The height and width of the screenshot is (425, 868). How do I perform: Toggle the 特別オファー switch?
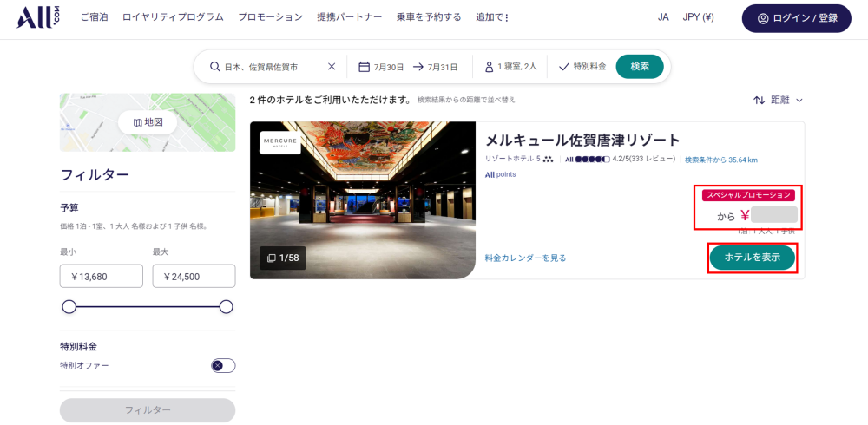pos(223,366)
